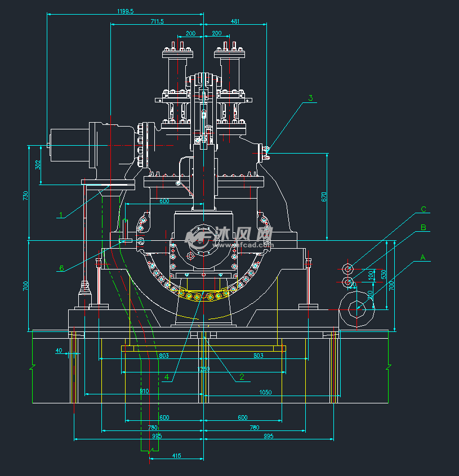The width and height of the screenshot is (459, 476).
Task: Select the 1050 dimension text
Action: (265, 392)
